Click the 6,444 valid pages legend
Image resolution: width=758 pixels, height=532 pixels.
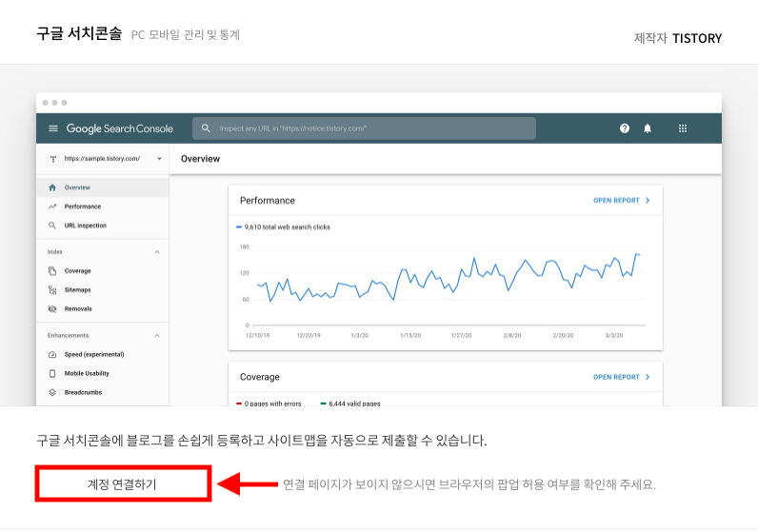[350, 404]
